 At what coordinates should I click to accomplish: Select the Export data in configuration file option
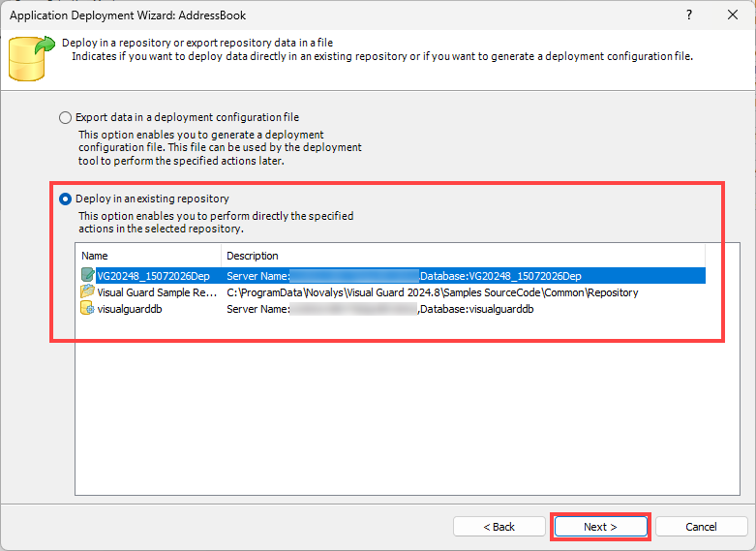point(65,118)
